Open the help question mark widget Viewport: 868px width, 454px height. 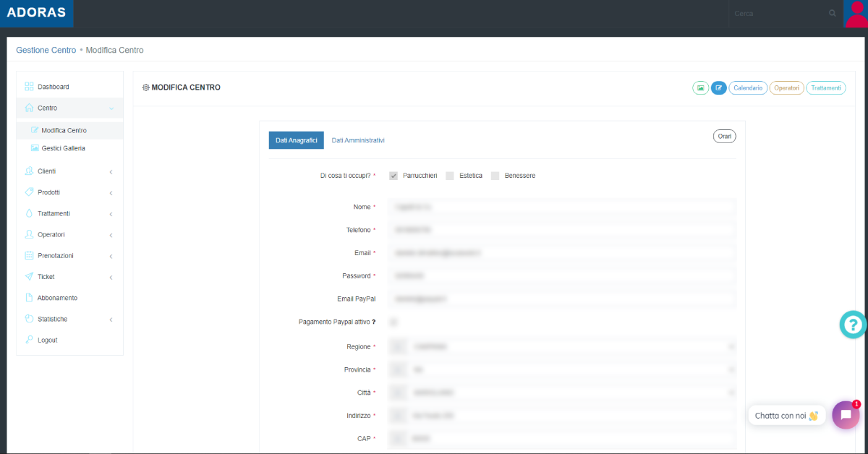(x=853, y=325)
